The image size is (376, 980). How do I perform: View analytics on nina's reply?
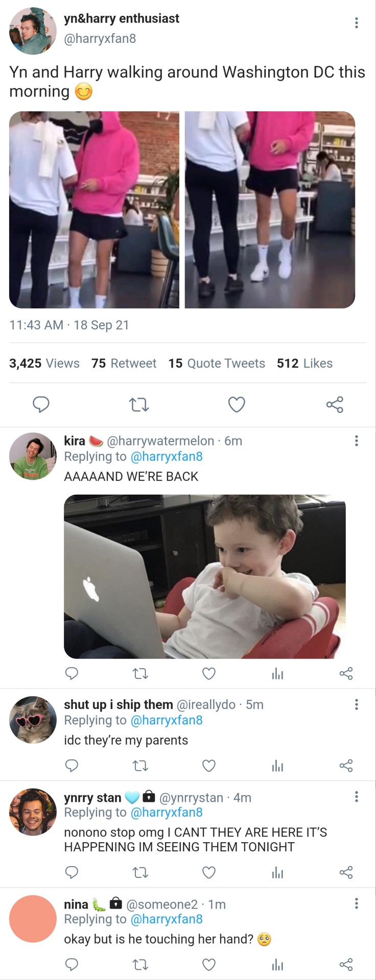click(x=277, y=964)
